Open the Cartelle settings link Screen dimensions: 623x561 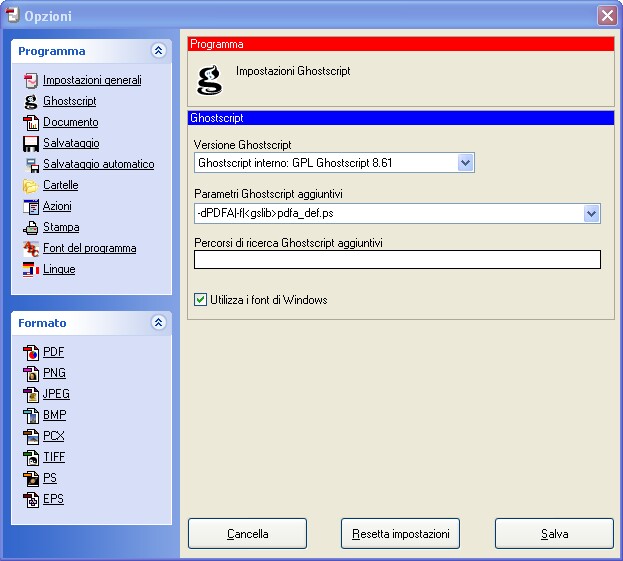click(60, 185)
